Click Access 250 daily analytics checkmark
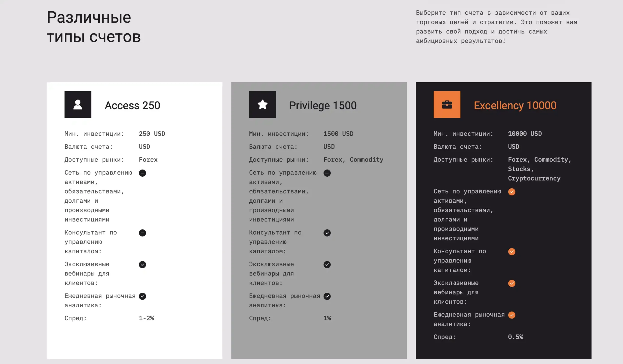 tap(142, 296)
